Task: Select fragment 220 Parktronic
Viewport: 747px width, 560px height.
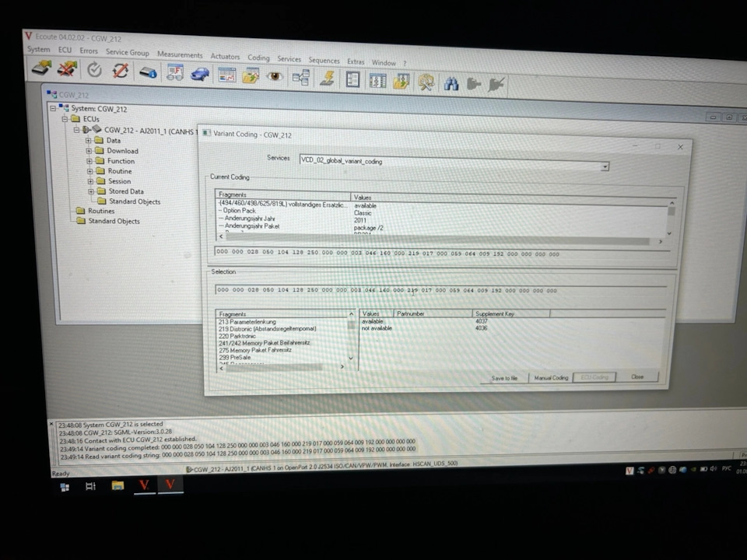Action: [237, 336]
